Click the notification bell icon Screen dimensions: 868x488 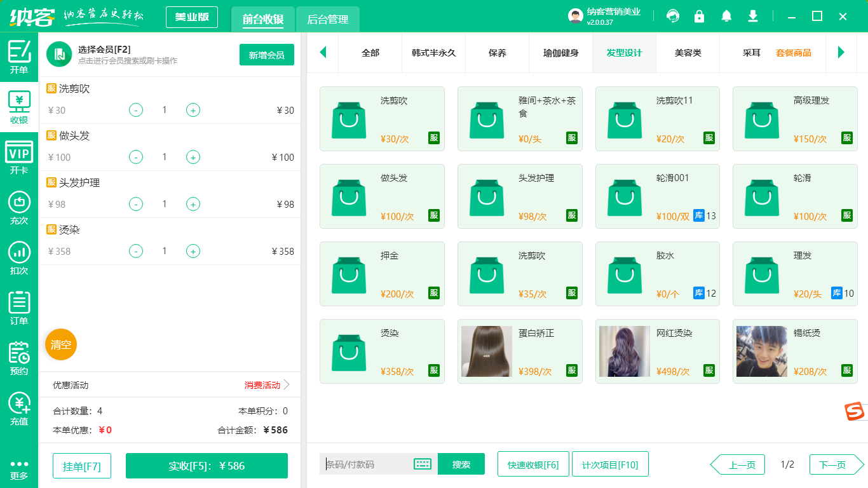click(726, 15)
